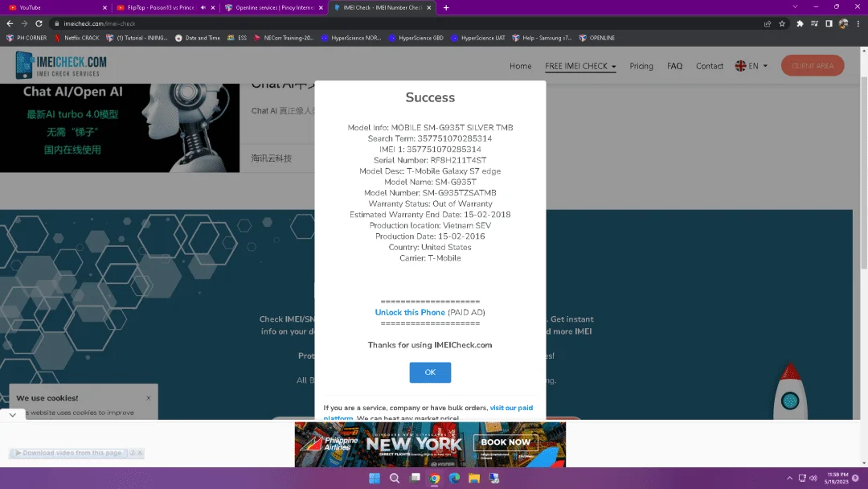The image size is (868, 489).
Task: Open File Explorer from the taskbar
Action: [x=474, y=478]
